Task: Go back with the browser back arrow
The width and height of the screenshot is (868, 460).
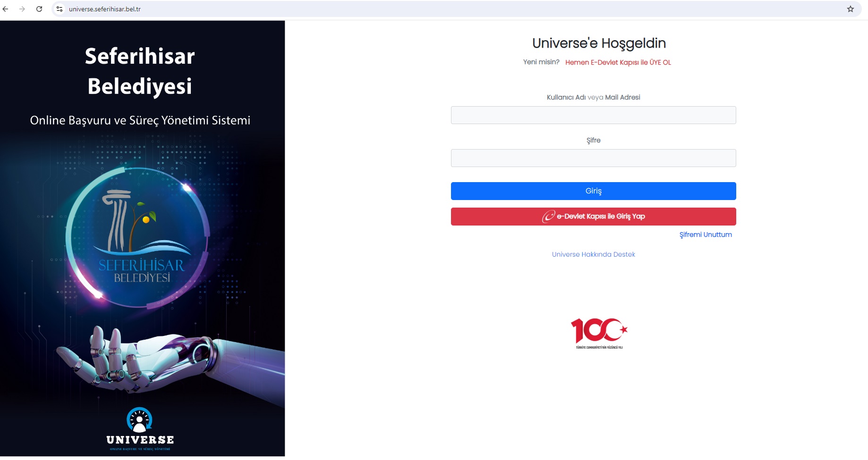Action: [6, 9]
